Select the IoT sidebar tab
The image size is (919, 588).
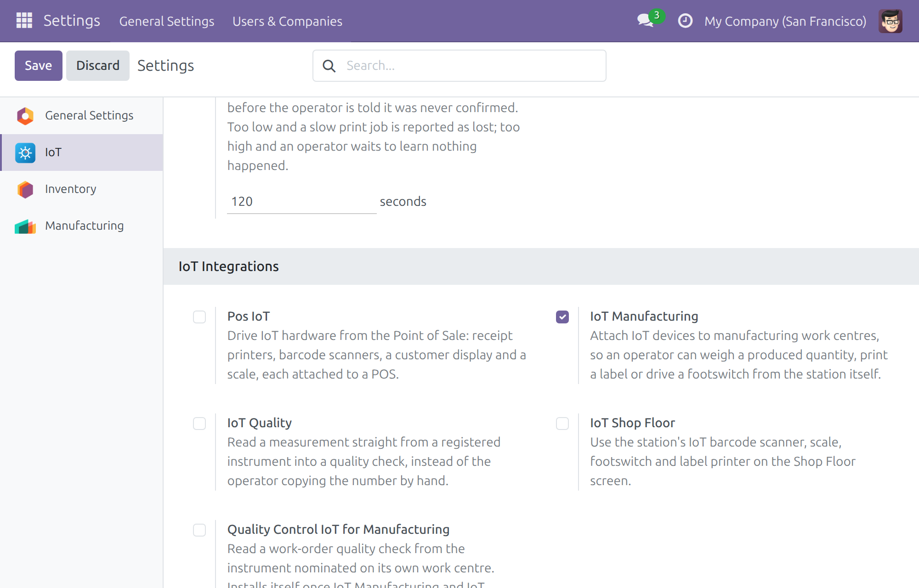(x=82, y=153)
